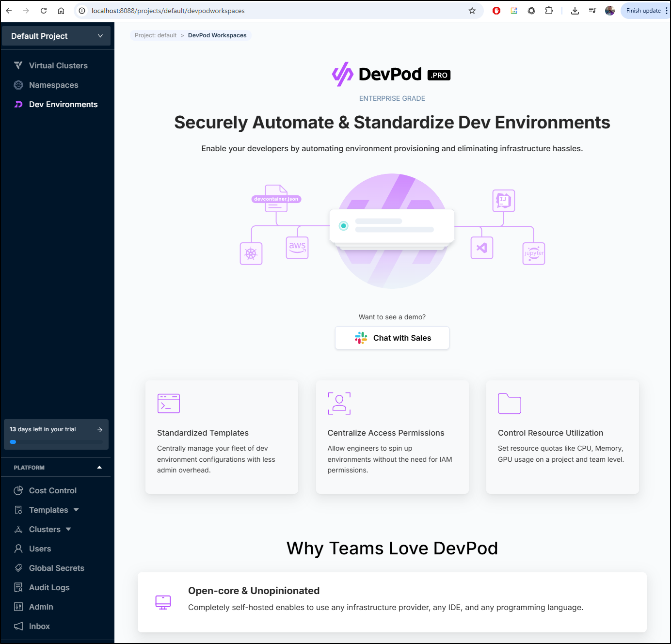Expand the Clusters dropdown arrow

point(68,529)
